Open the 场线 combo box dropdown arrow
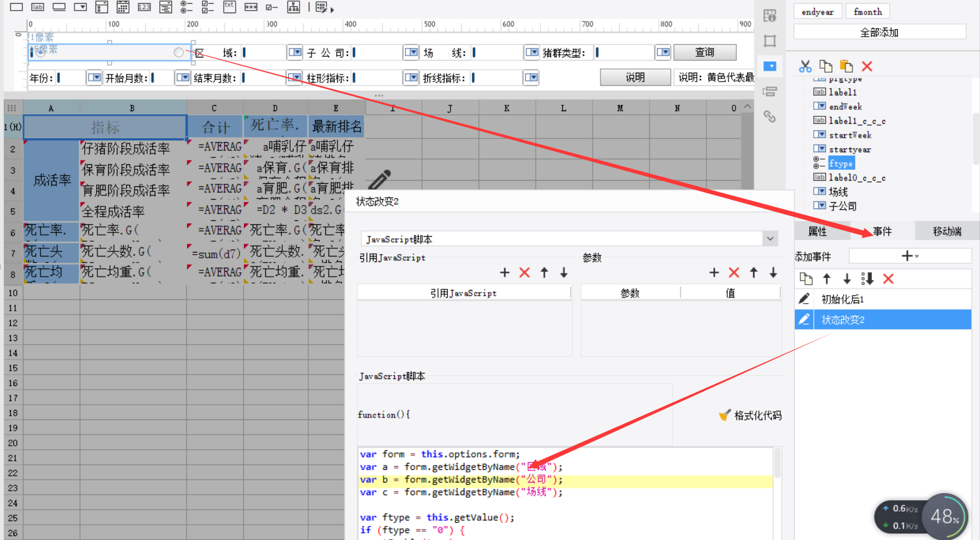The image size is (980, 540). 532,52
